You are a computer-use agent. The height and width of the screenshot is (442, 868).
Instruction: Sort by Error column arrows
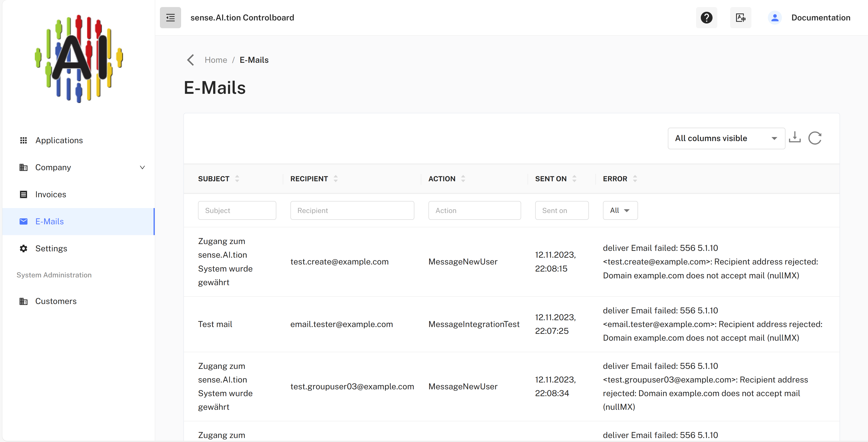tap(635, 178)
